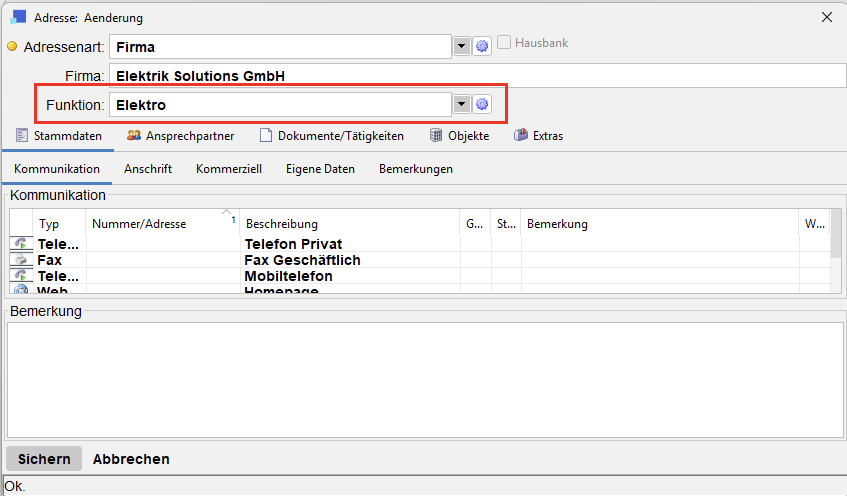Click the gear icon next to Adressenart
847x496 pixels.
coord(482,46)
